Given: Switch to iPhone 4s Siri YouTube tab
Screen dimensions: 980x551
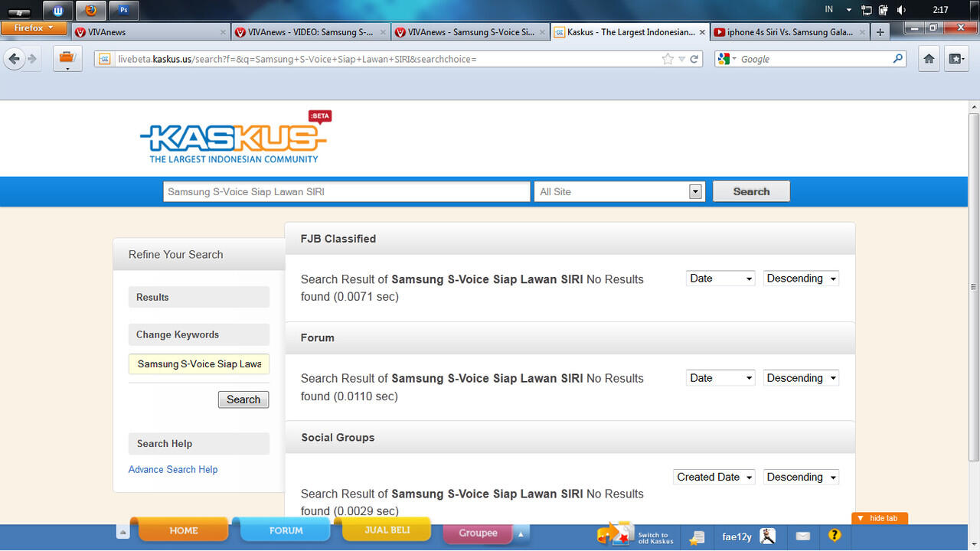Looking at the screenshot, I should click(790, 32).
